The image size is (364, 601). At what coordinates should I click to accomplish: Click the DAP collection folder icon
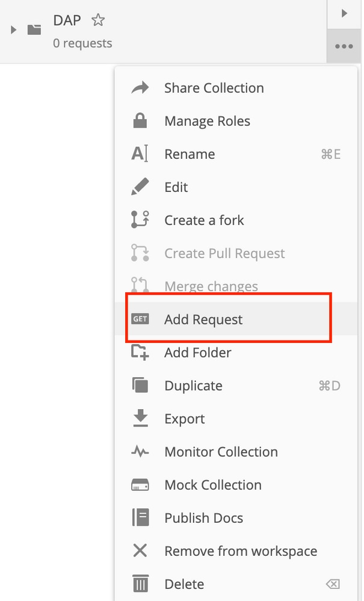click(x=34, y=29)
